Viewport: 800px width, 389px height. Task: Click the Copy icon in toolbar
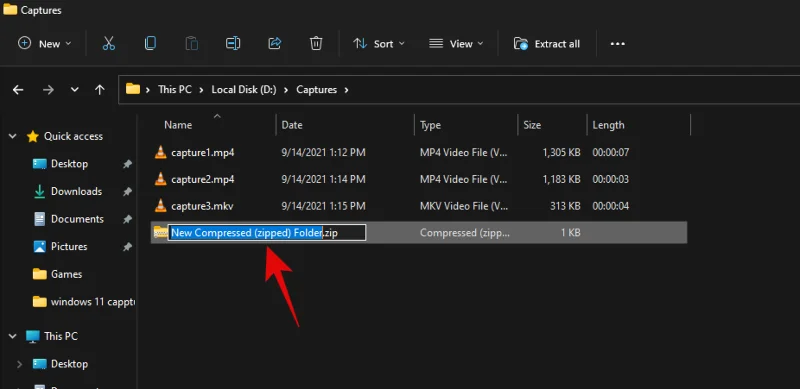pyautogui.click(x=150, y=44)
